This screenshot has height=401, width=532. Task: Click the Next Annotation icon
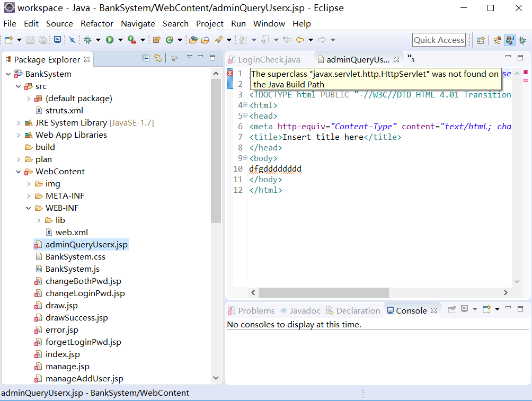pos(243,40)
